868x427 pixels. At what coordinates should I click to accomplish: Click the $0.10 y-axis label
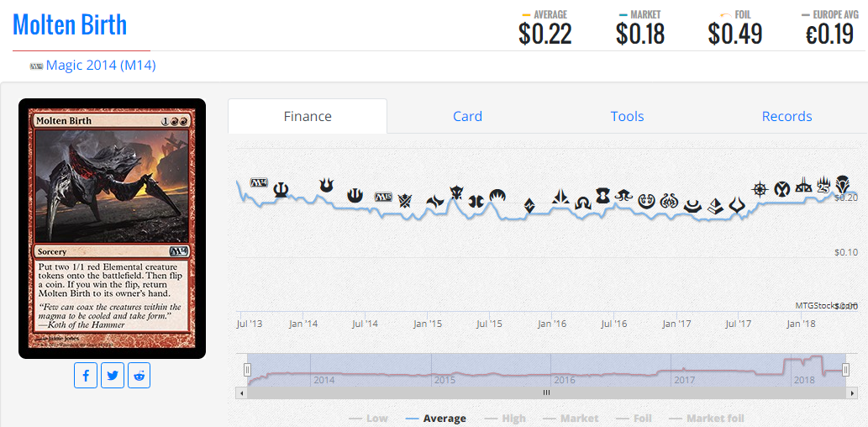846,252
